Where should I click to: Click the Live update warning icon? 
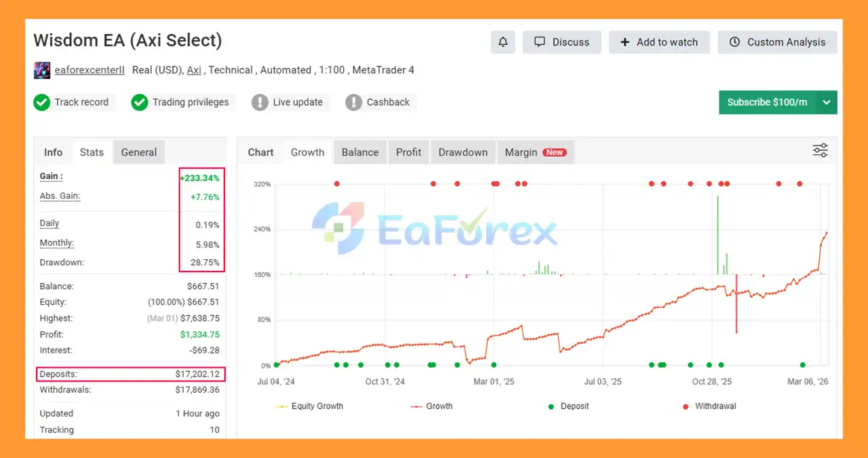[x=260, y=102]
